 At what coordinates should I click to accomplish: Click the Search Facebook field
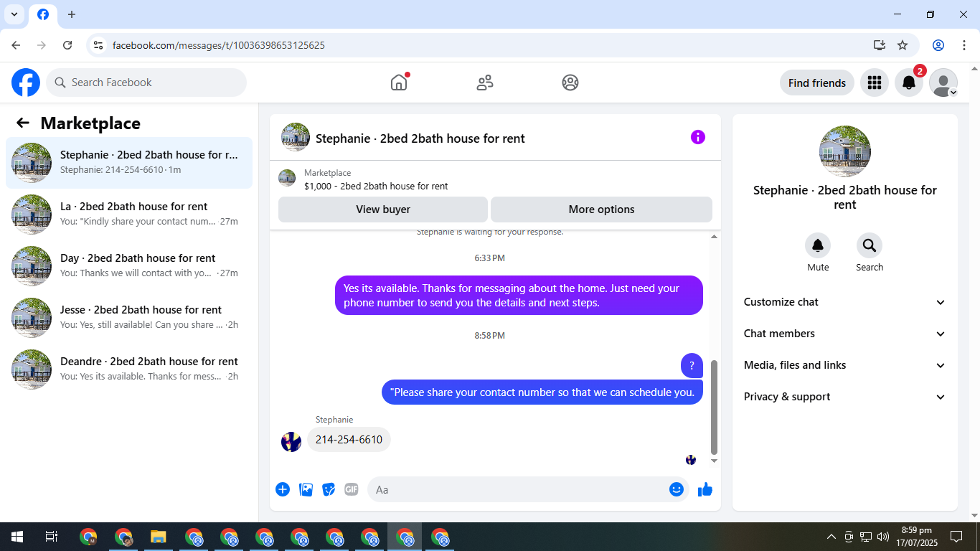click(x=146, y=83)
